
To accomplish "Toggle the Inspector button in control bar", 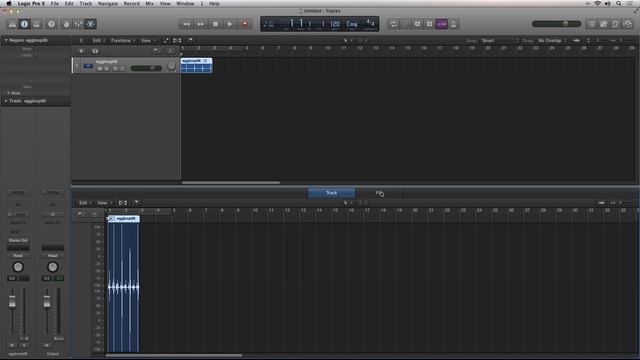I will click(24, 24).
